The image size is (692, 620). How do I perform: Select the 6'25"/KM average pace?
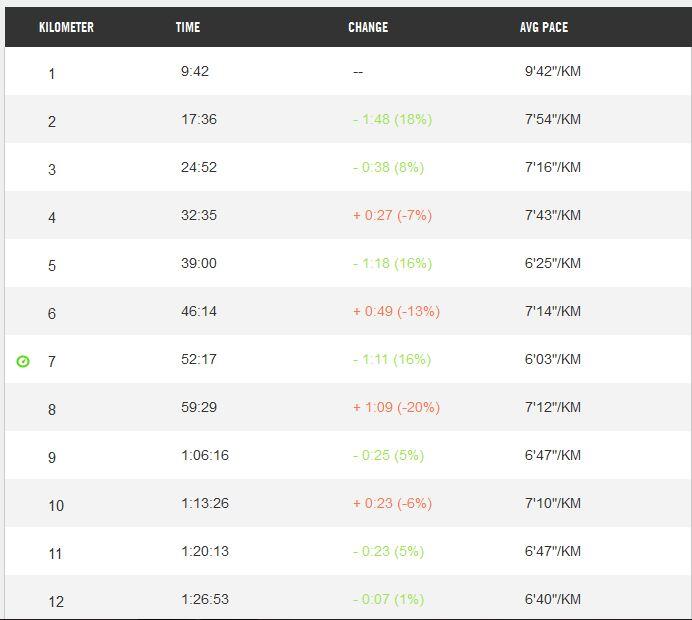pyautogui.click(x=552, y=263)
